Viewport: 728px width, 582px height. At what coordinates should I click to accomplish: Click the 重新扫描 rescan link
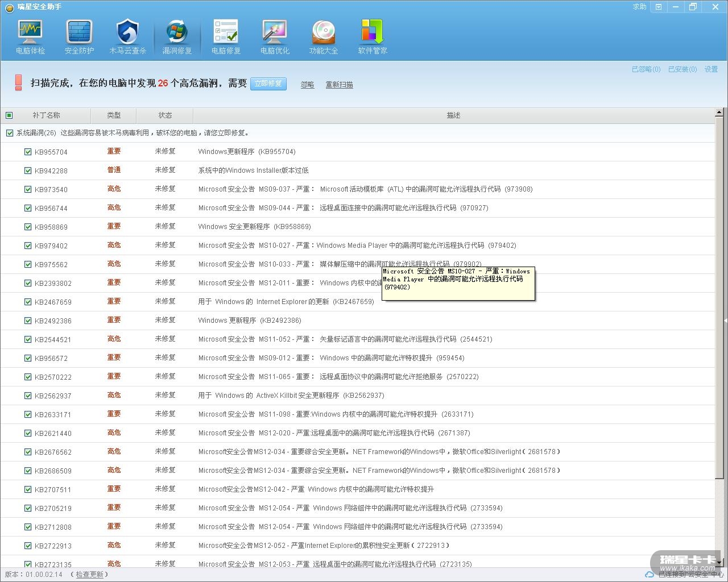pyautogui.click(x=339, y=85)
